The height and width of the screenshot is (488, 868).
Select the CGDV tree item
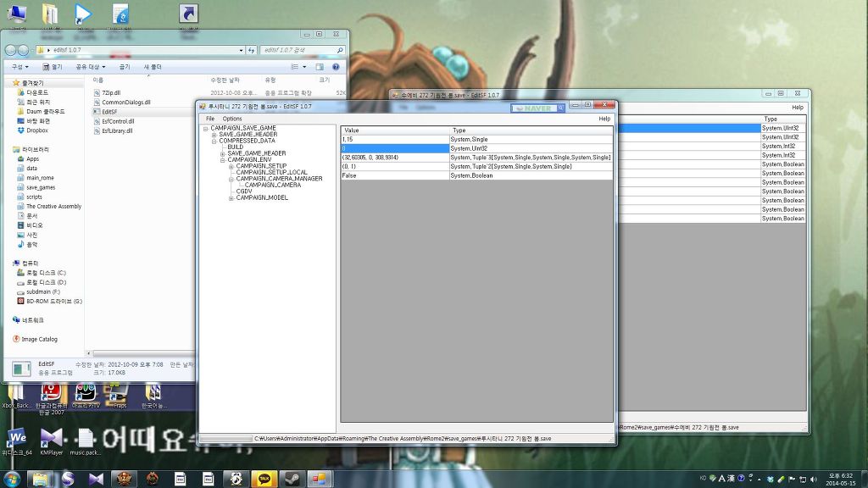[x=244, y=191]
